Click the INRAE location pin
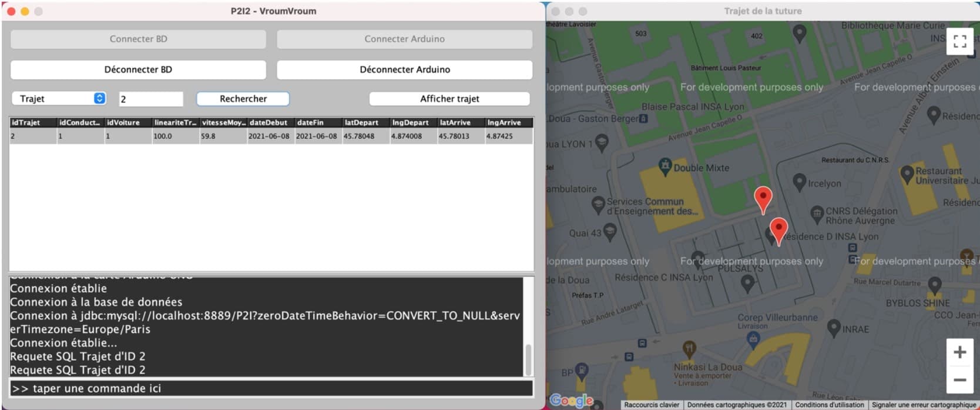Screen dimensions: 980x410 point(833,327)
